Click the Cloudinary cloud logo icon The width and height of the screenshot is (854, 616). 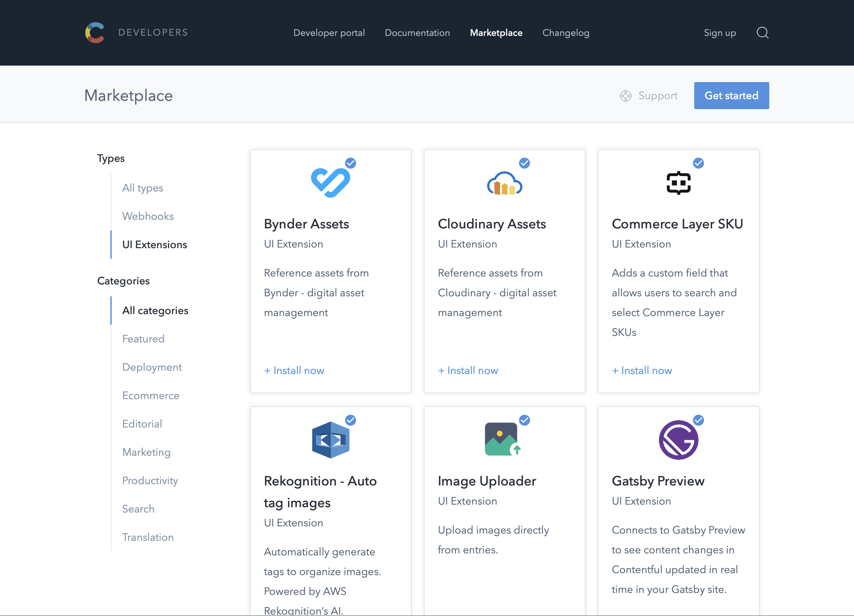point(504,183)
